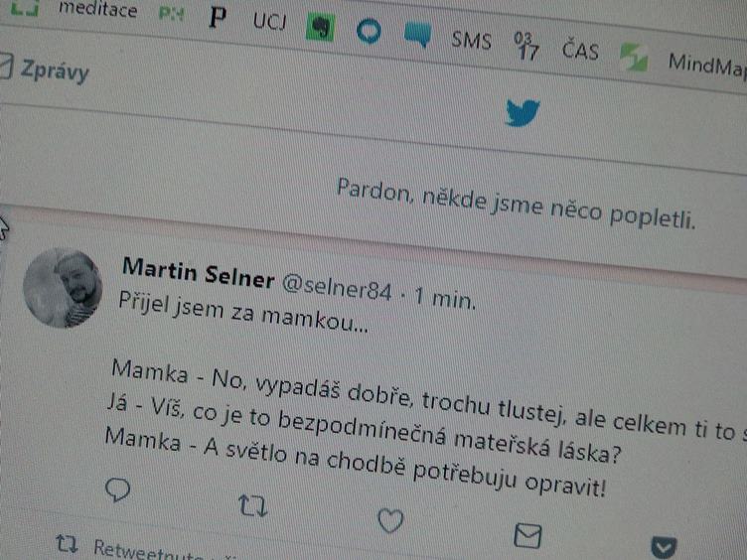Open the black P bookmark
Screen dimensions: 747x560
click(x=218, y=17)
